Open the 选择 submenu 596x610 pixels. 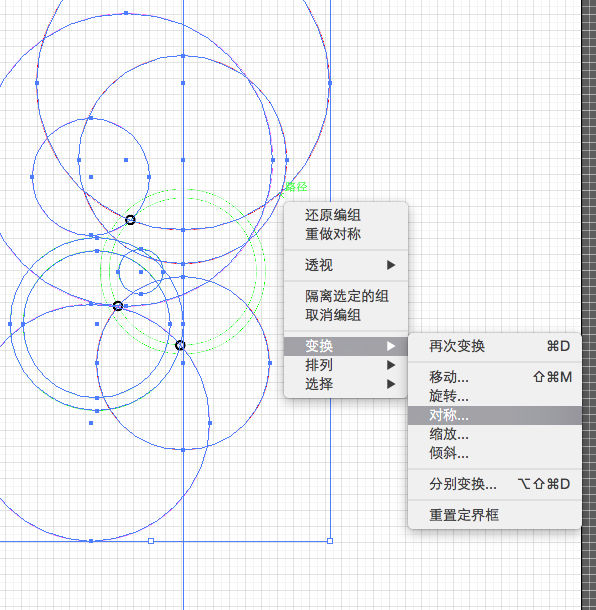[346, 384]
